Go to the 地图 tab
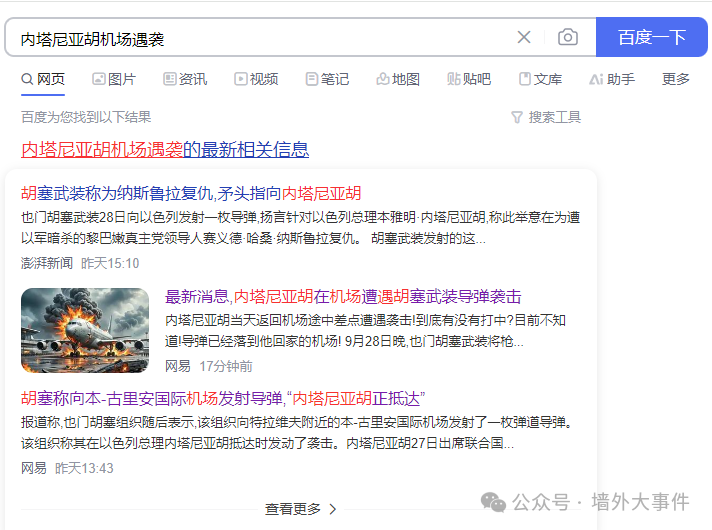 [398, 79]
